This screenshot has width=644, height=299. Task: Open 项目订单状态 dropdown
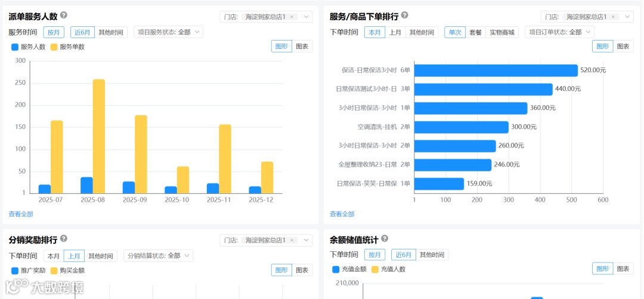click(x=559, y=32)
